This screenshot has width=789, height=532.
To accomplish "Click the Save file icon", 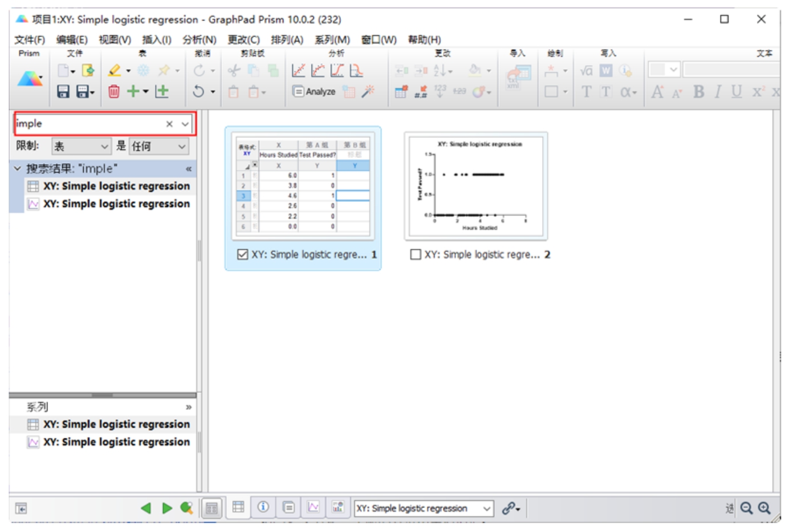I will (x=63, y=91).
